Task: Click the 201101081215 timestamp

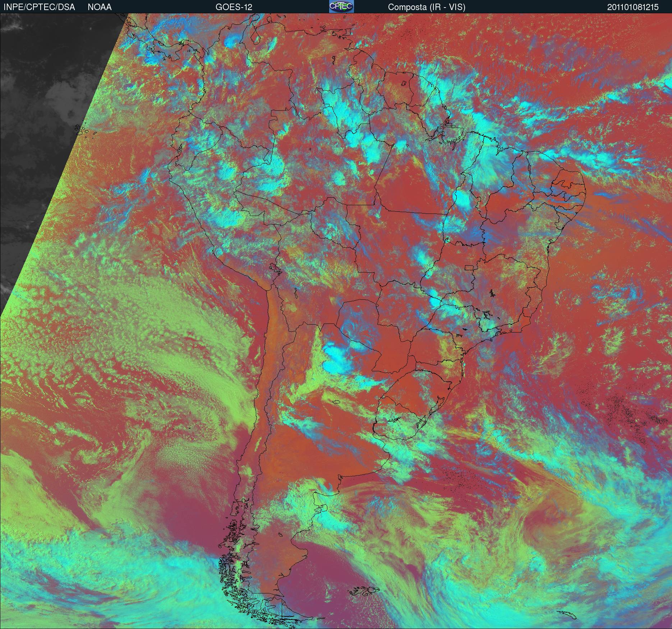Action: pyautogui.click(x=633, y=7)
